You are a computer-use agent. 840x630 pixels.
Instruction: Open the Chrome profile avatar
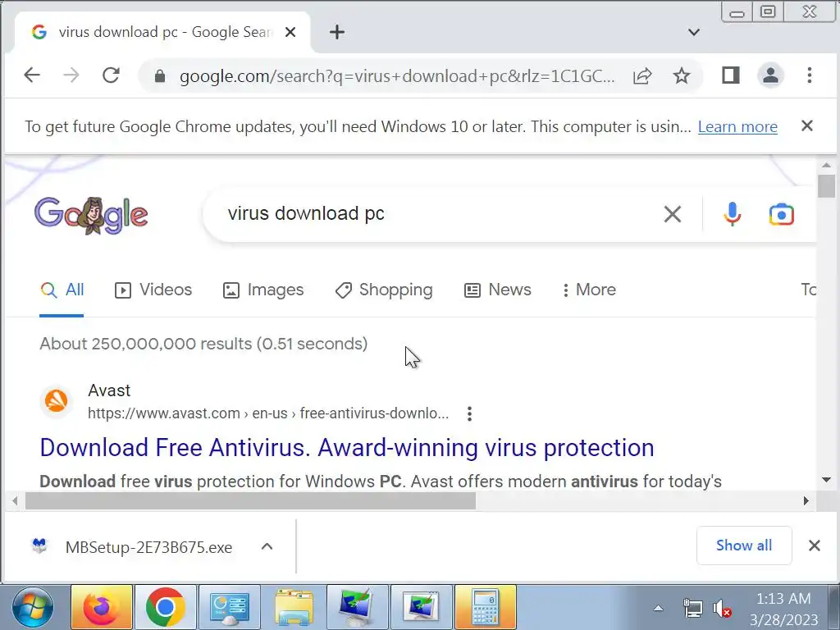pos(770,75)
